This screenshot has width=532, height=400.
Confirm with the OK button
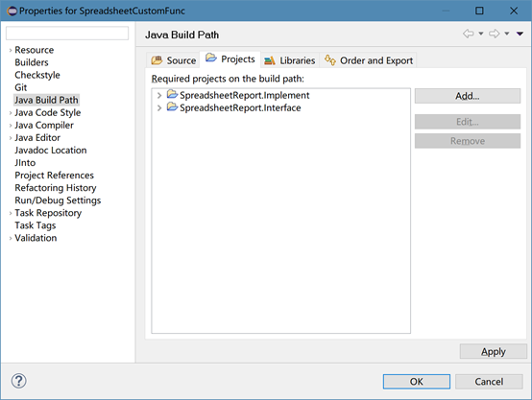(417, 382)
